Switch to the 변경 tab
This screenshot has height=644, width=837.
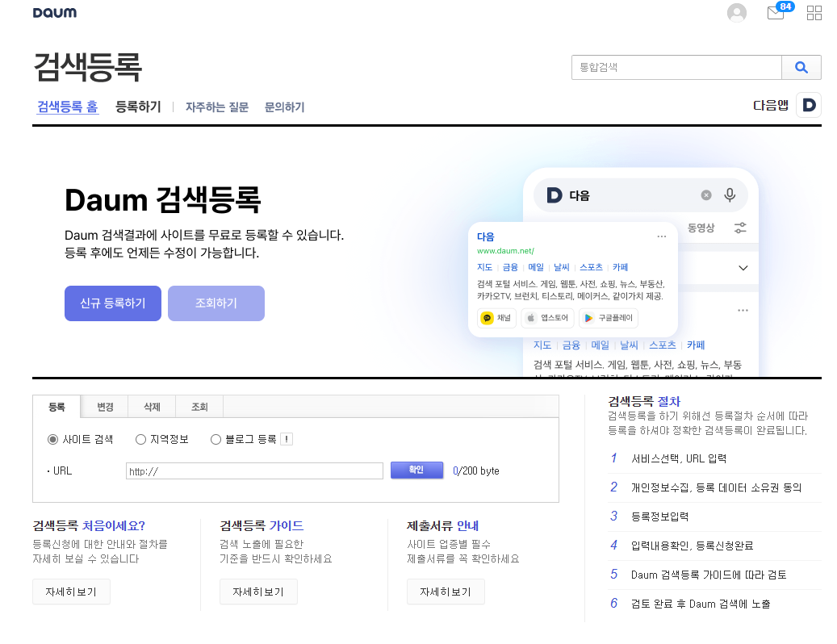(105, 407)
